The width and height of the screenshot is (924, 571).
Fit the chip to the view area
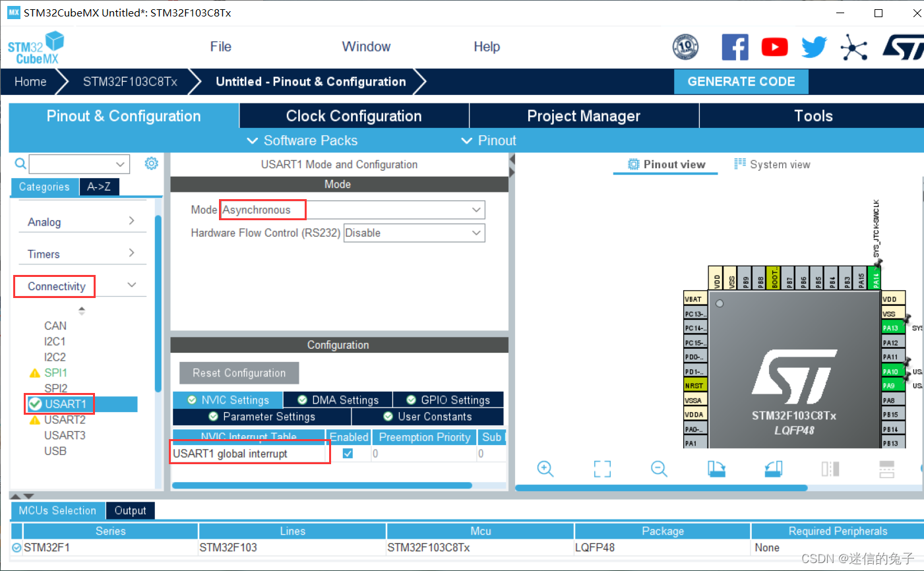(602, 469)
